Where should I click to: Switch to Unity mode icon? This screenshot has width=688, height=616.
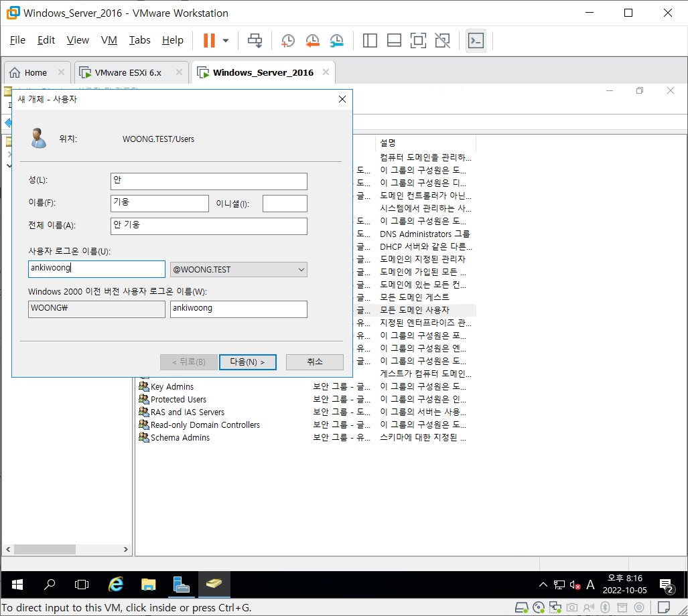click(x=442, y=40)
